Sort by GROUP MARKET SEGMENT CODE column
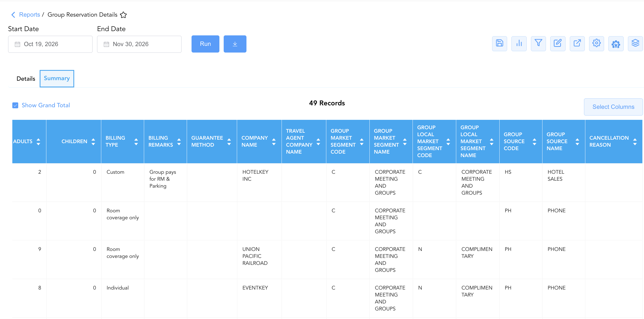The height and width of the screenshot is (319, 644). point(362,142)
